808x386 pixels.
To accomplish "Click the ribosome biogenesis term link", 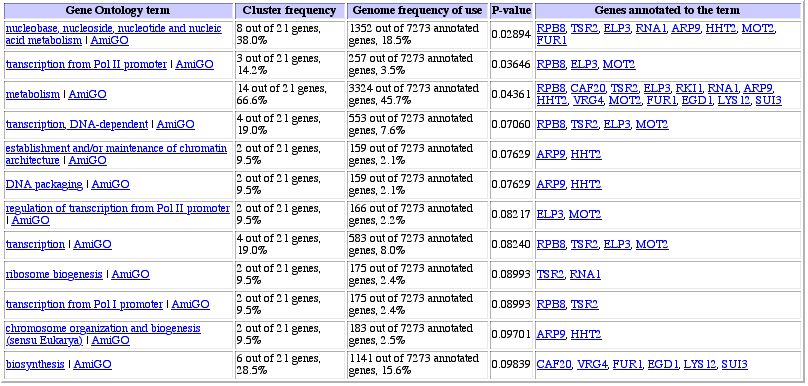I will (x=54, y=274).
